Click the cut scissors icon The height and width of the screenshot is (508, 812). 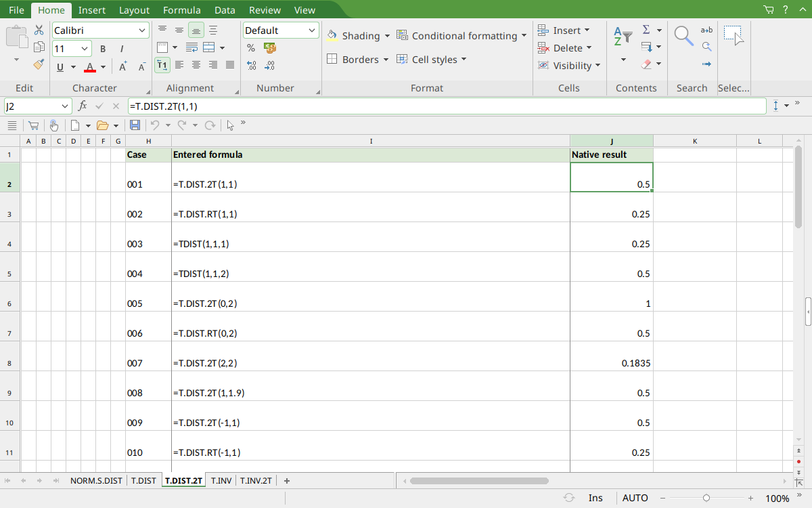(39, 30)
